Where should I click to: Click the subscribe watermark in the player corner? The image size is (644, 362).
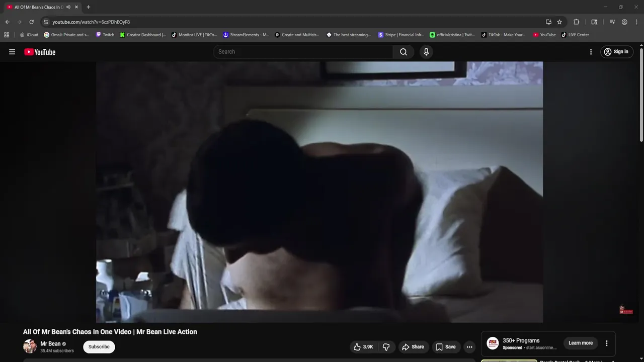tap(626, 310)
